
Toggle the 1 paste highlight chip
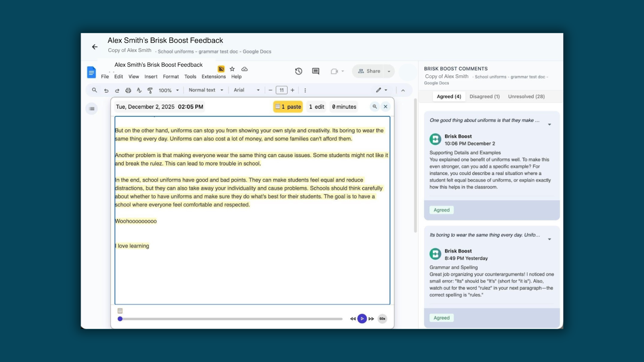click(288, 107)
